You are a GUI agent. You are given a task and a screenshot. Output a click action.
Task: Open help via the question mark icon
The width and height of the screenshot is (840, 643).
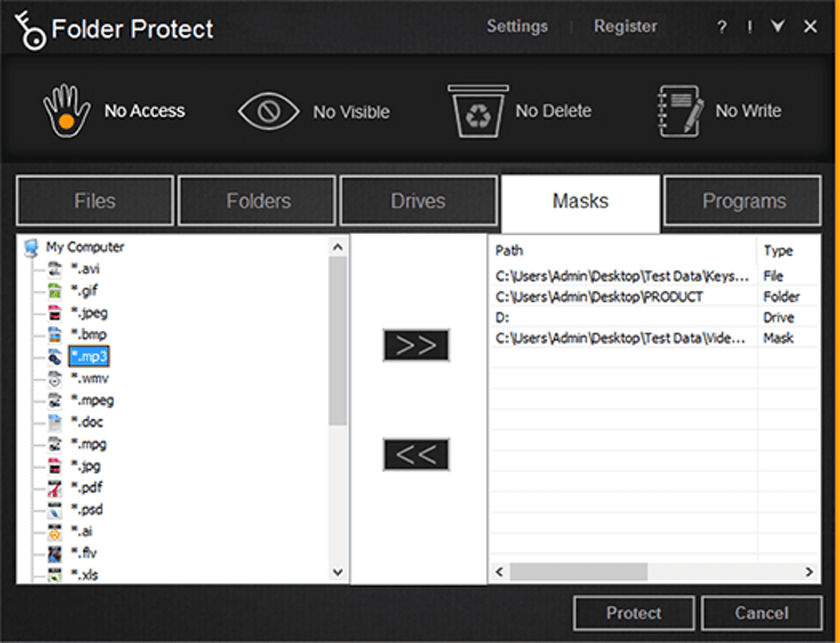pos(721,27)
